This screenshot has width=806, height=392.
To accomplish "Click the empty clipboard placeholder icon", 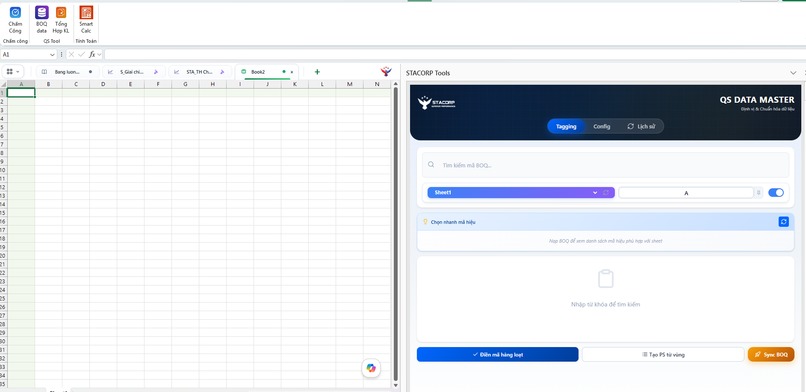I will pyautogui.click(x=606, y=278).
